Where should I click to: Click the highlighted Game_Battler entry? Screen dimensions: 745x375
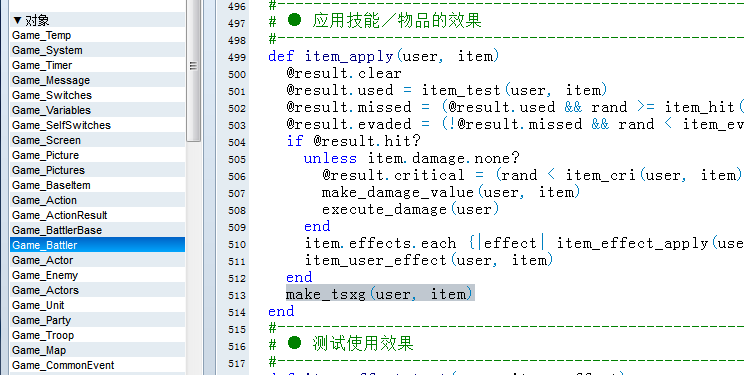(97, 245)
